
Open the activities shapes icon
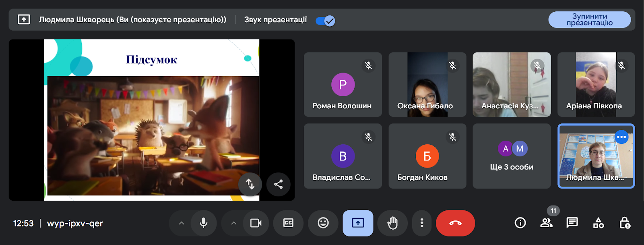599,223
